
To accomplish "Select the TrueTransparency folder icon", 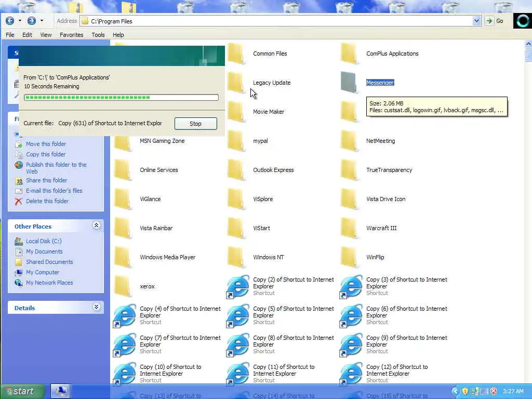I will 349,170.
